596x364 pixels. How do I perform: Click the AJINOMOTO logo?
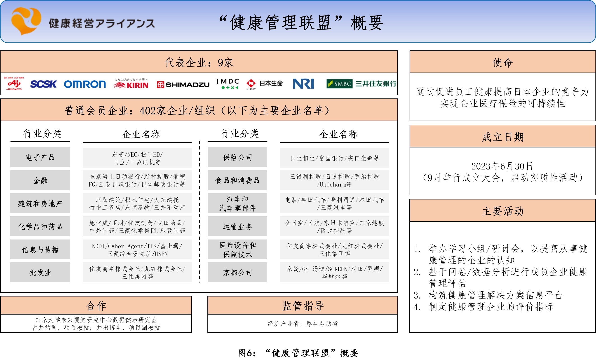pos(14,84)
